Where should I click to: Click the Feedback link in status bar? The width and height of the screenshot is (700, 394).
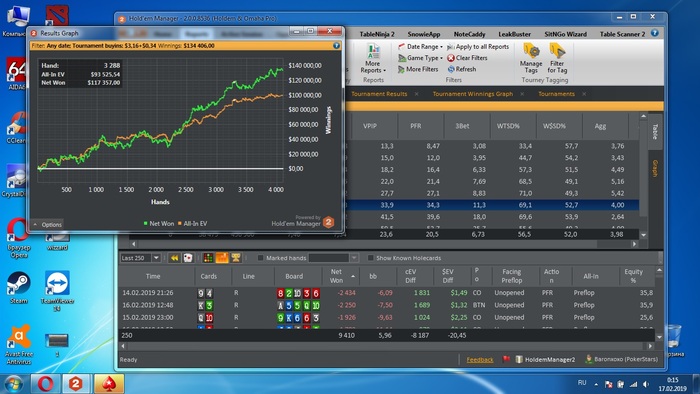pos(480,360)
